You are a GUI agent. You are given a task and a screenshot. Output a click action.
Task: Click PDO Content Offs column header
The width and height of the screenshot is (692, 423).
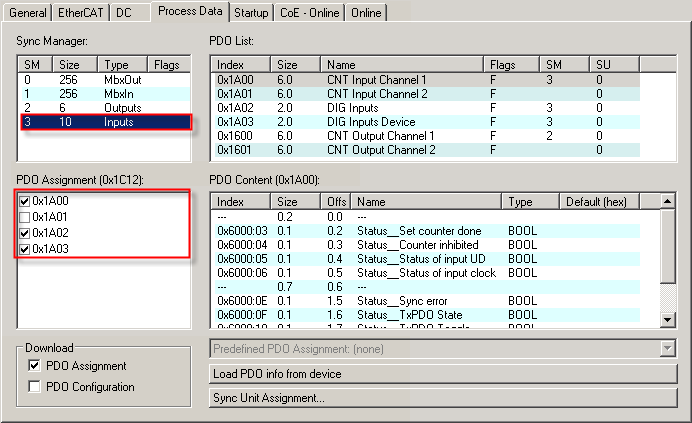336,202
